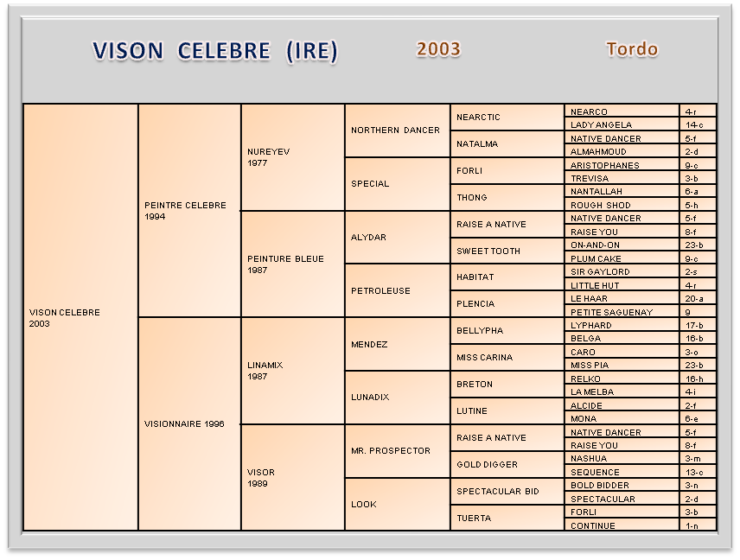Select the NEARCTIC cell
This screenshot has height=560, width=740.
click(x=507, y=118)
